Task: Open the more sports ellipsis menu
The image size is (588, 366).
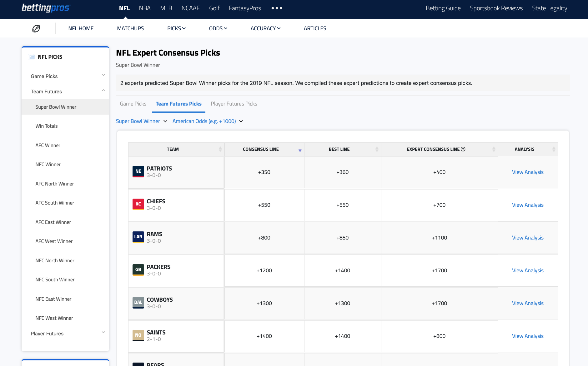Action: pos(277,8)
